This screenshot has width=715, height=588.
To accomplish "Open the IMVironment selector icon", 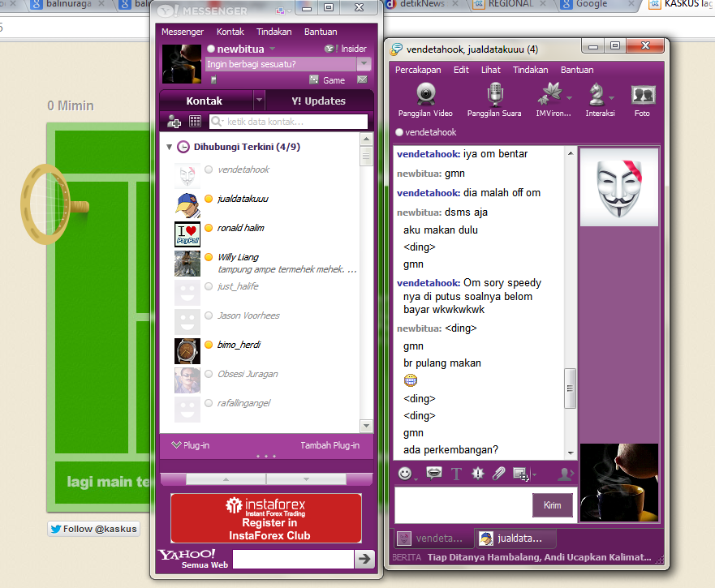I will [x=550, y=93].
